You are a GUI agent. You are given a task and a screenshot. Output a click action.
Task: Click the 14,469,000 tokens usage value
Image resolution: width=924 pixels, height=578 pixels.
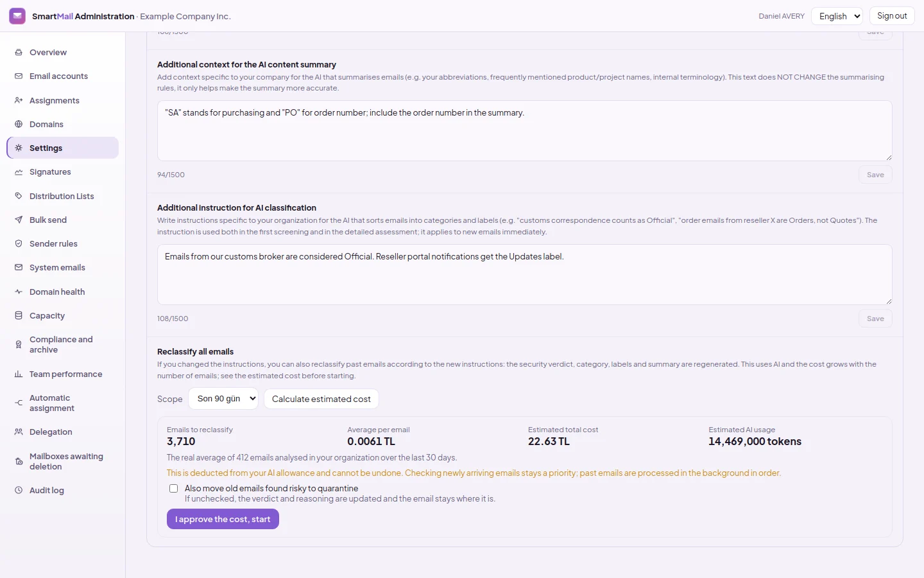[x=755, y=442]
